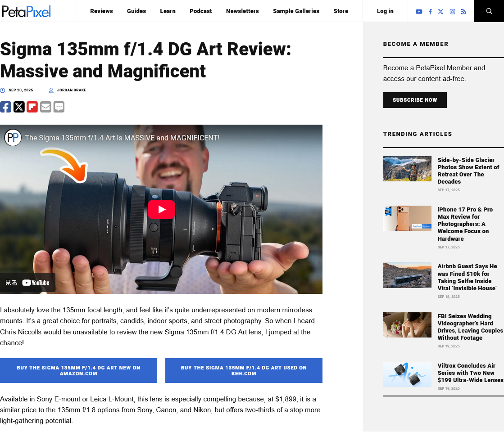Read the FBI Seizes Hard Drives article
504x432 pixels.
click(470, 327)
